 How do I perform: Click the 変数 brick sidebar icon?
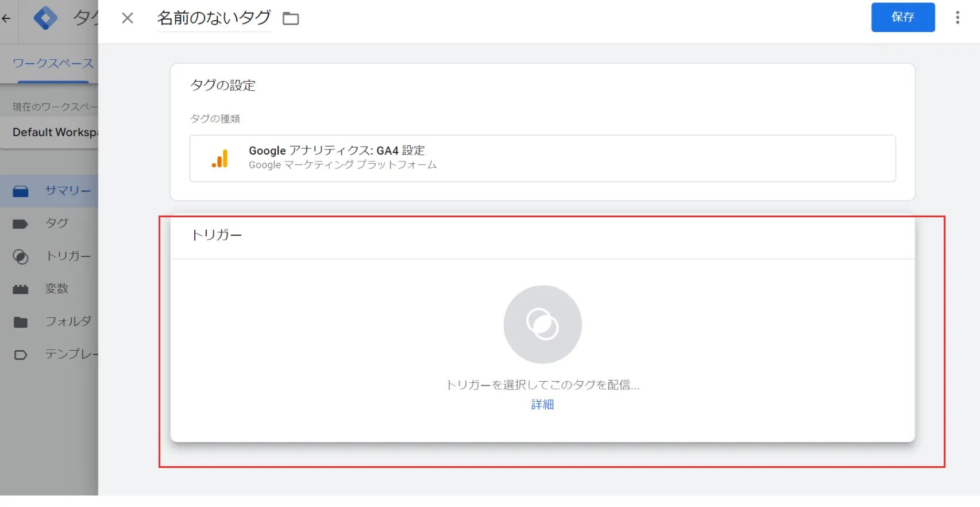click(21, 290)
